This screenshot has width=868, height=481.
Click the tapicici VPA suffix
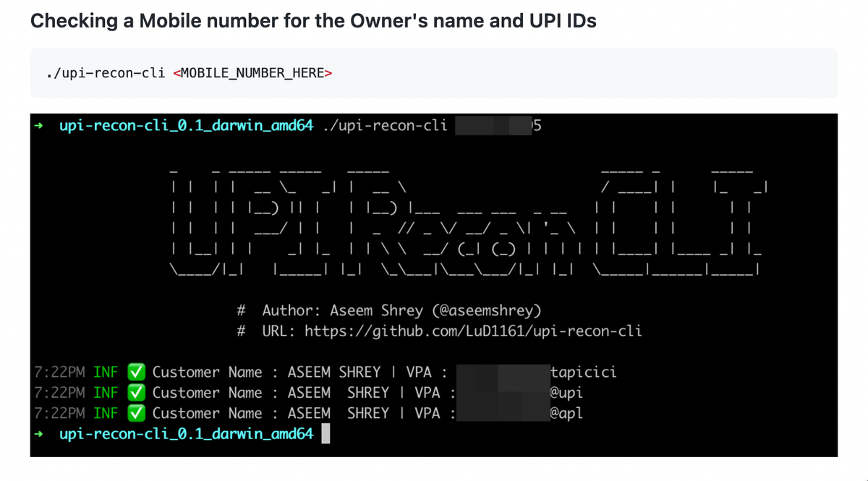coord(584,373)
